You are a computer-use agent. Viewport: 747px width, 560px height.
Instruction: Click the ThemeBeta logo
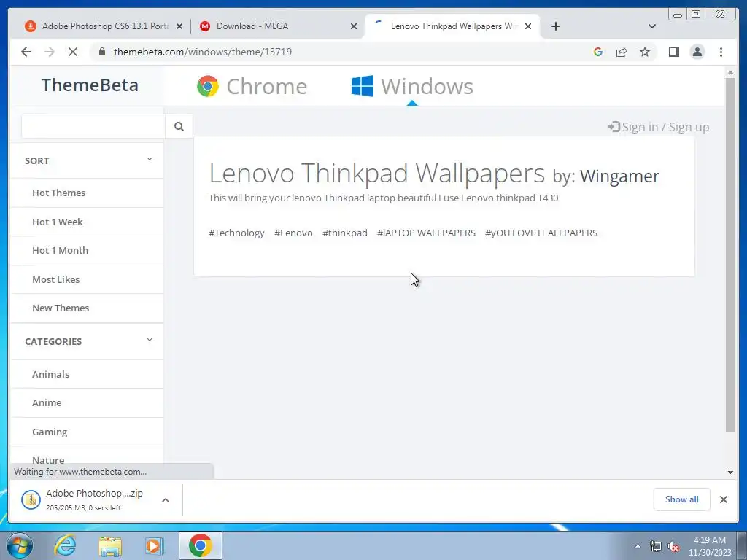90,85
